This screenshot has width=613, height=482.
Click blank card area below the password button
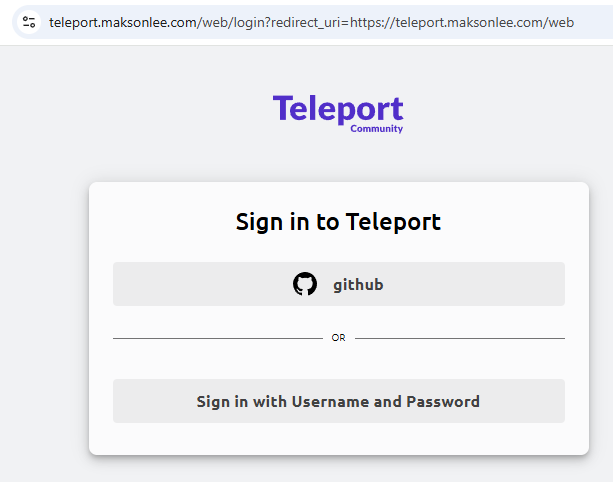(338, 438)
